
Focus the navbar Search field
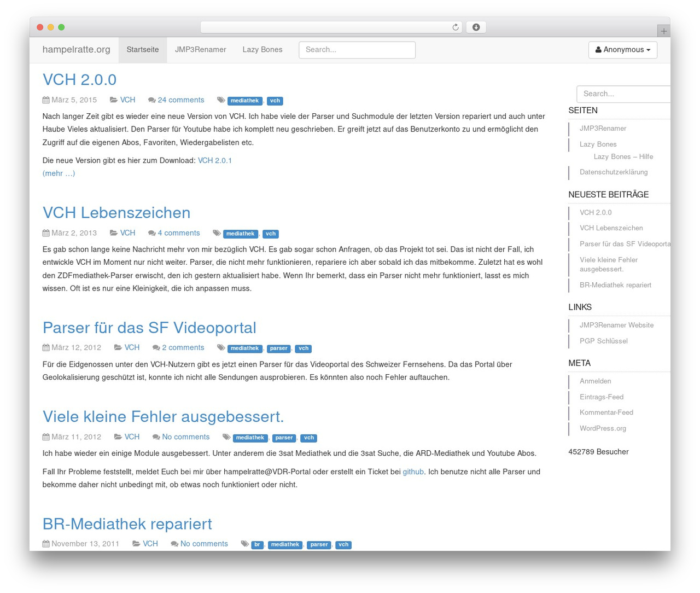click(357, 50)
